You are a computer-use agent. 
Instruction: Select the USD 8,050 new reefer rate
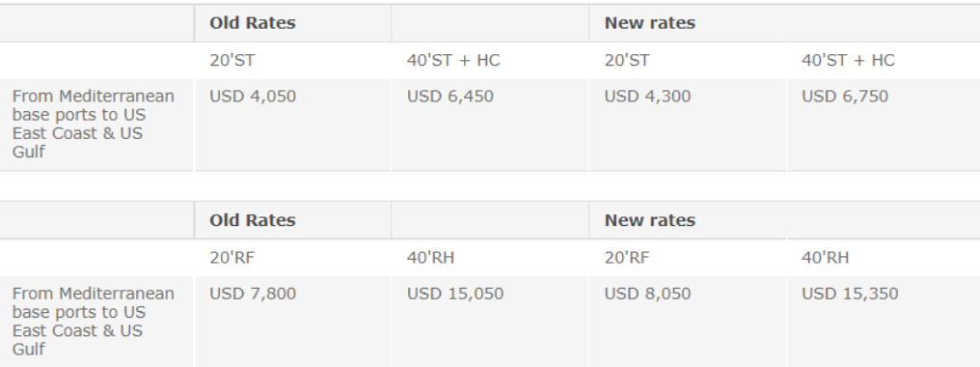647,294
